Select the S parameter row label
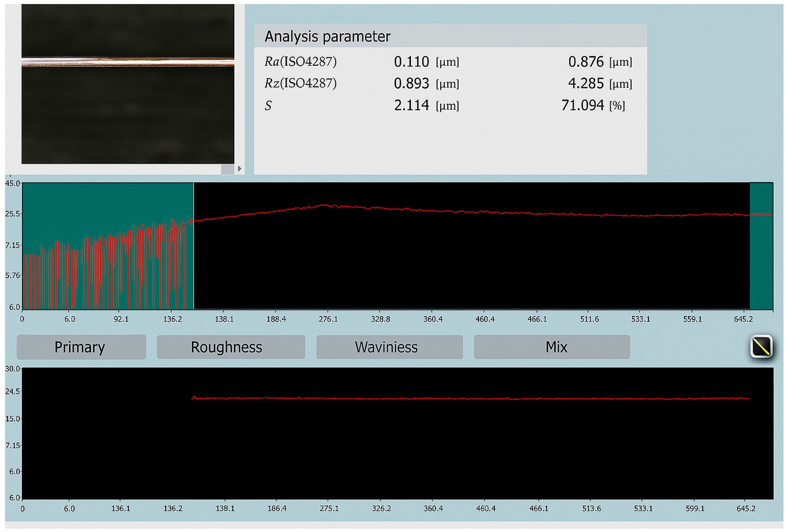The height and width of the screenshot is (532, 786). point(268,105)
